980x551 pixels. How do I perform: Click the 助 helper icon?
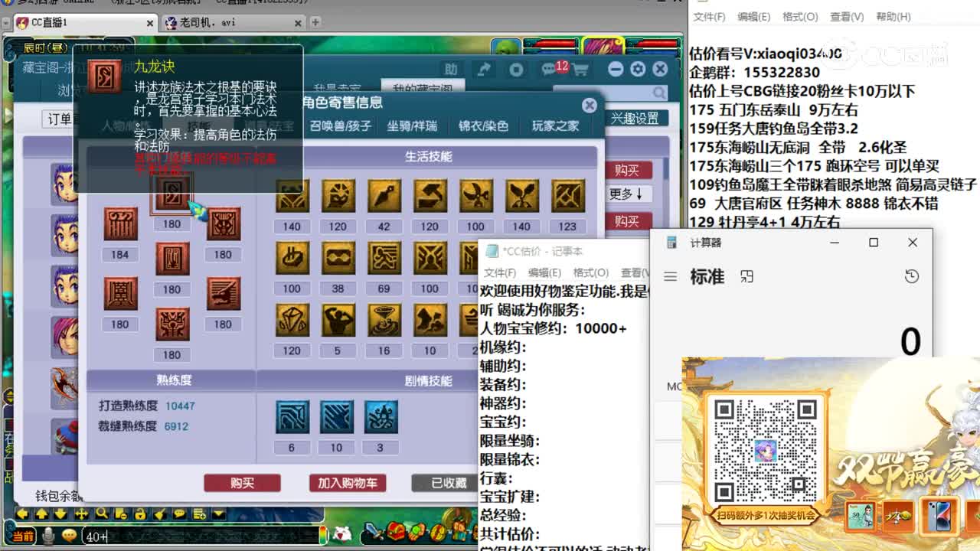coord(451,70)
